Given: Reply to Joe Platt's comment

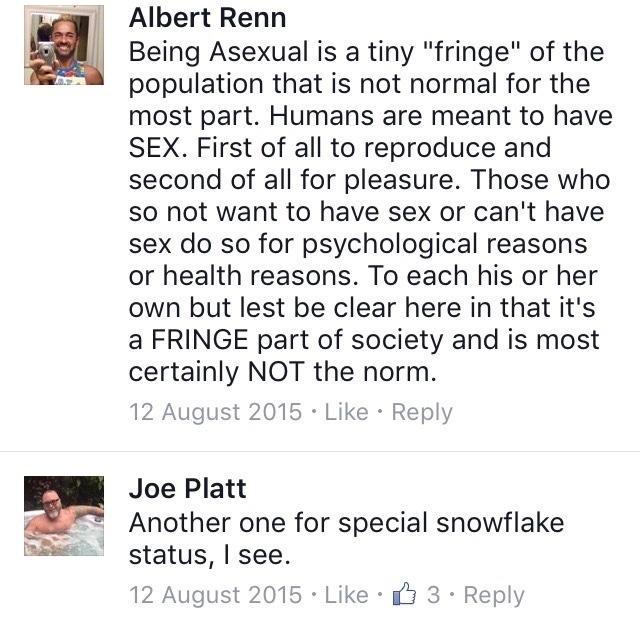Looking at the screenshot, I should pyautogui.click(x=493, y=595).
